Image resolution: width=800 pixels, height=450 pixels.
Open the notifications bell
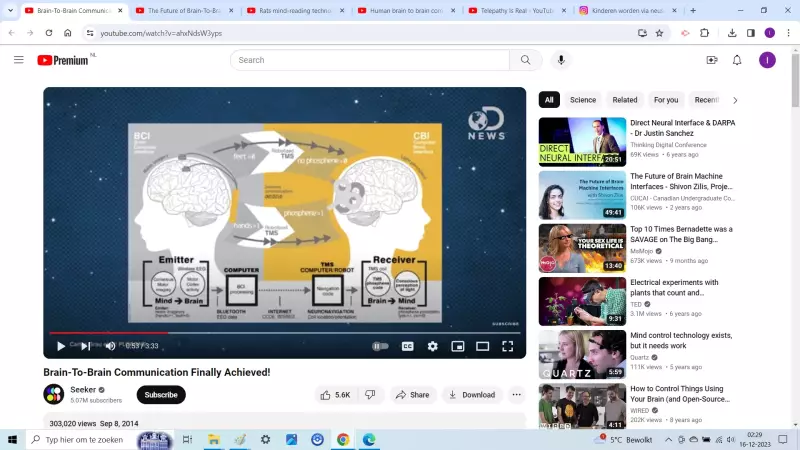[737, 60]
